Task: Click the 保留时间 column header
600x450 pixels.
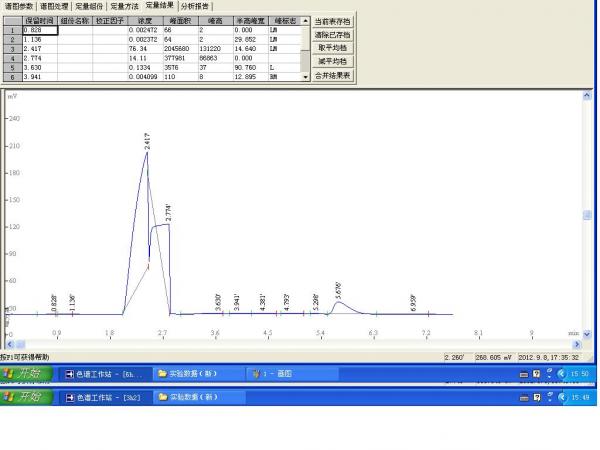Action: point(40,21)
